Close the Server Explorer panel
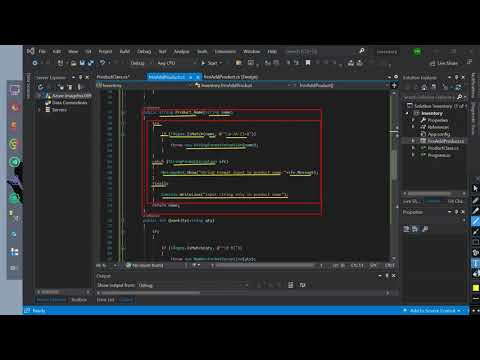Screen dimensions: 480x360 (x=87, y=77)
